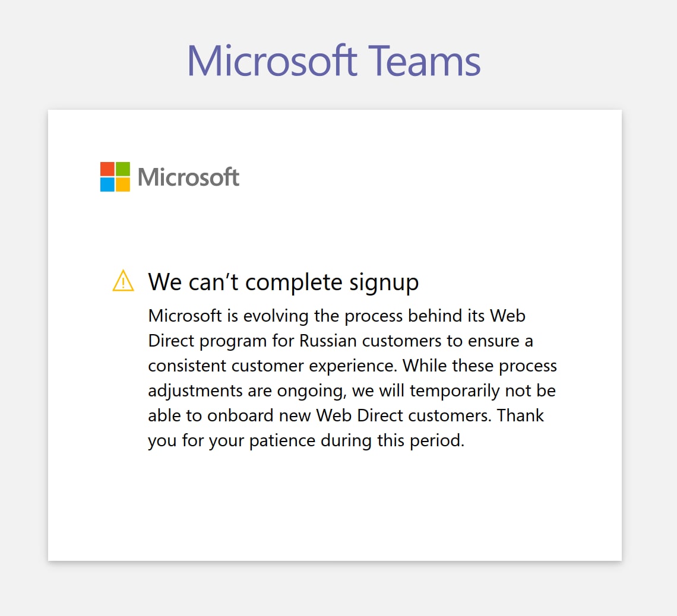Click the yellow square of Microsoft logo
The height and width of the screenshot is (616, 677).
(x=122, y=185)
